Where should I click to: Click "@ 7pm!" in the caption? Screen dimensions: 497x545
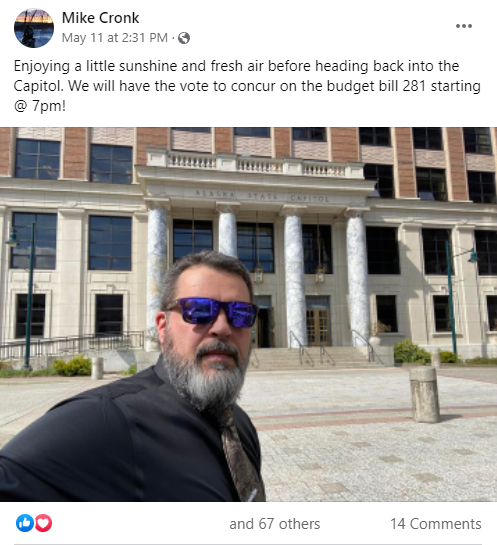[40, 106]
